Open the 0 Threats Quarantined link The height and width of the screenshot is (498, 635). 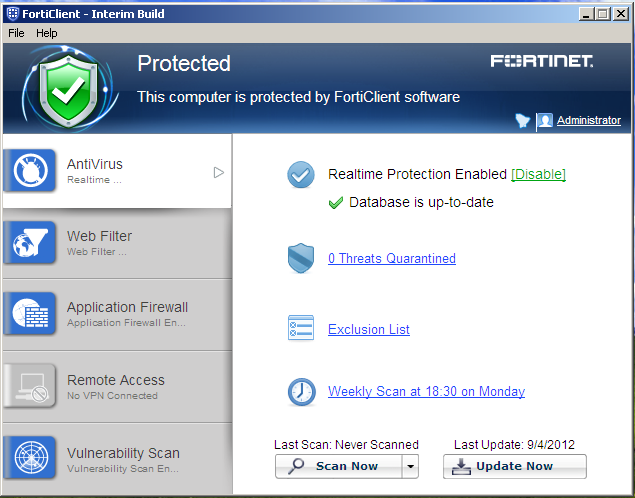pyautogui.click(x=391, y=258)
